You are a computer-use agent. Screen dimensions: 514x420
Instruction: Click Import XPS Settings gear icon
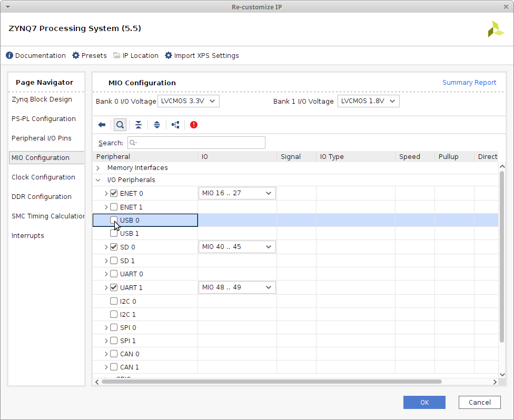(x=169, y=55)
